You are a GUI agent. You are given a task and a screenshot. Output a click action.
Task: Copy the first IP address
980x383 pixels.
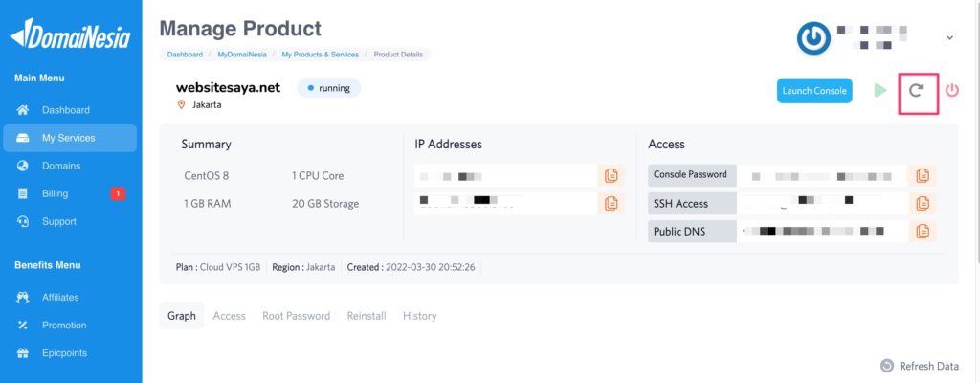click(612, 176)
